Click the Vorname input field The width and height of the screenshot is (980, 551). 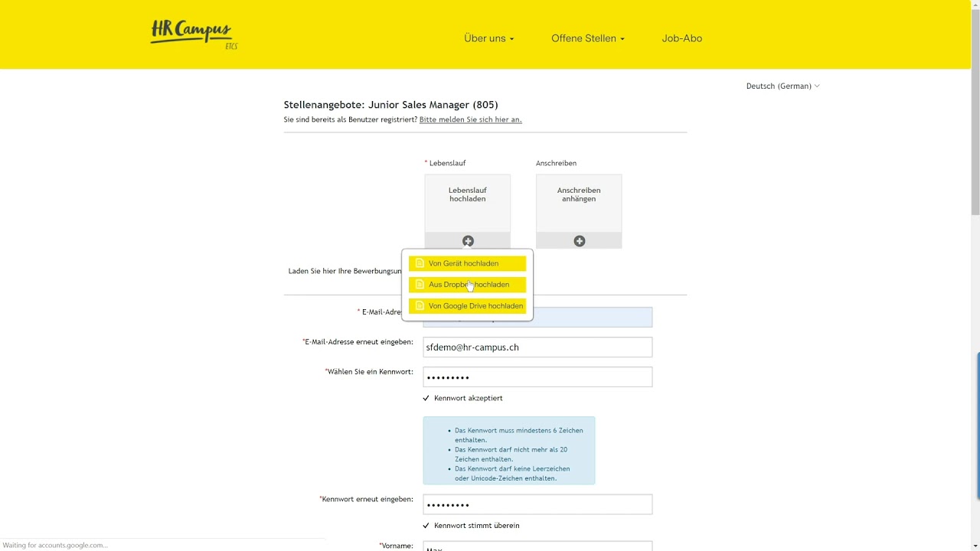click(x=537, y=546)
